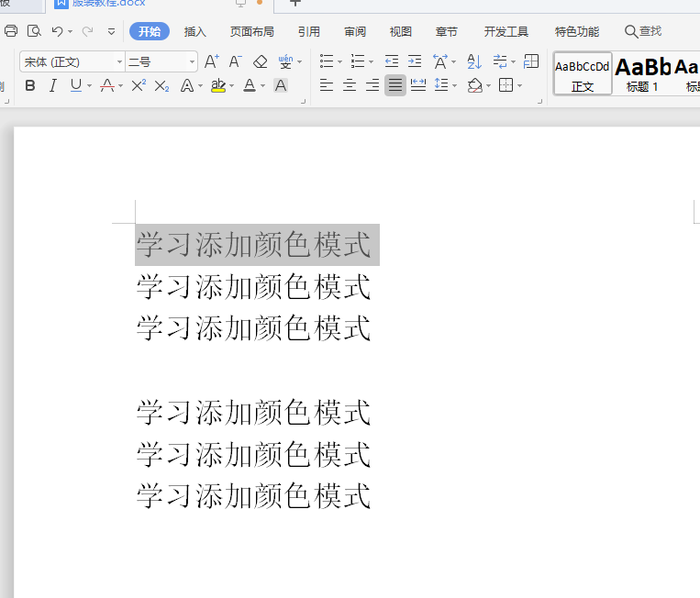Open 特色功能 tab
Image resolution: width=700 pixels, height=598 pixels.
click(x=577, y=32)
